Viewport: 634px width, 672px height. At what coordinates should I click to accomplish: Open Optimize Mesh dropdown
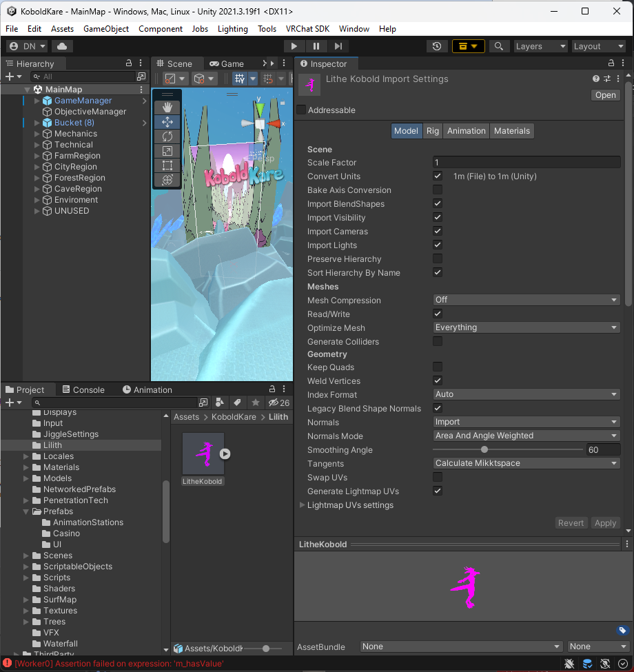tap(526, 327)
